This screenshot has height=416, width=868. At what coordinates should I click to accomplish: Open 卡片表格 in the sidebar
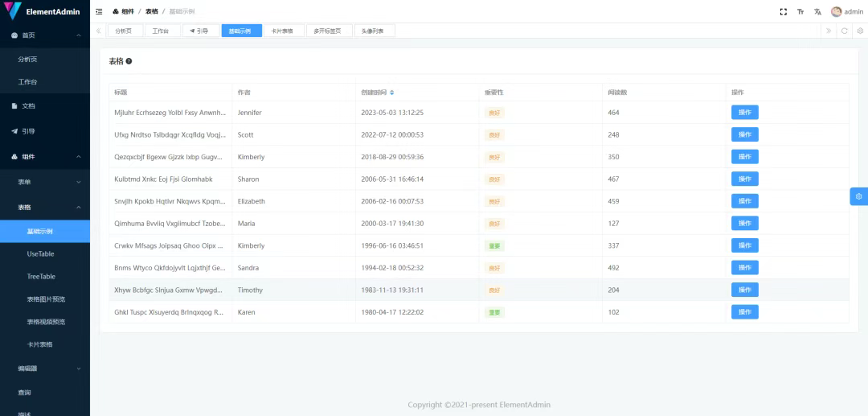tap(45, 344)
